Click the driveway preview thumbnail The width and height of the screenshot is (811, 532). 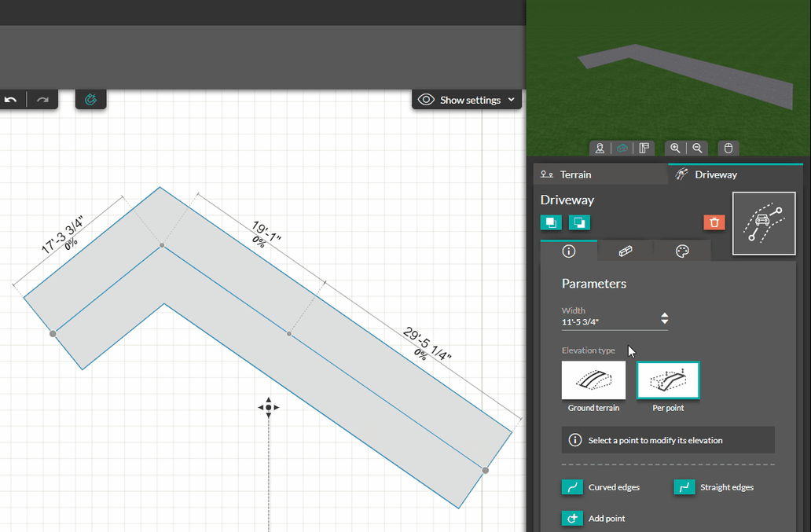(x=763, y=222)
